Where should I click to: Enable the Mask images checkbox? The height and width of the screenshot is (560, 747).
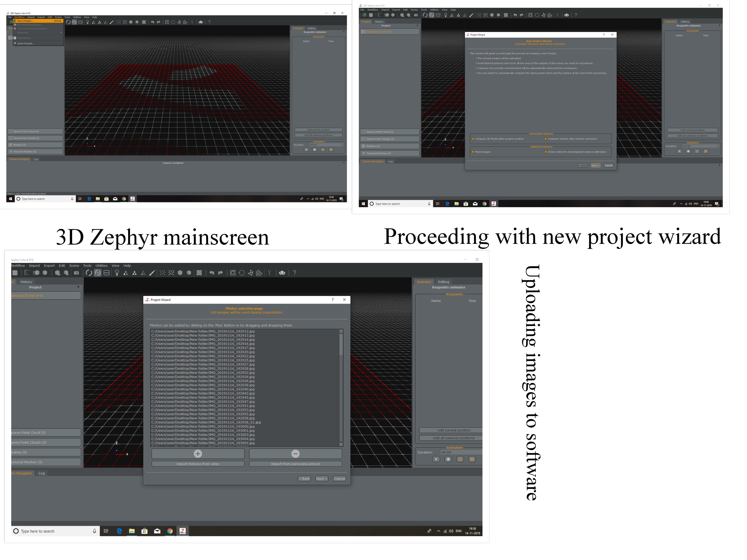coord(481,152)
